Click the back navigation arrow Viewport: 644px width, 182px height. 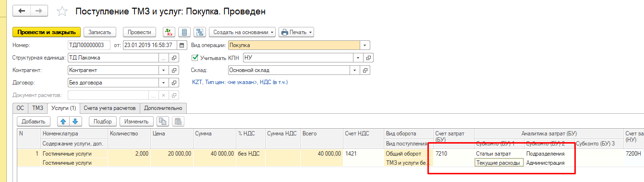click(x=22, y=10)
